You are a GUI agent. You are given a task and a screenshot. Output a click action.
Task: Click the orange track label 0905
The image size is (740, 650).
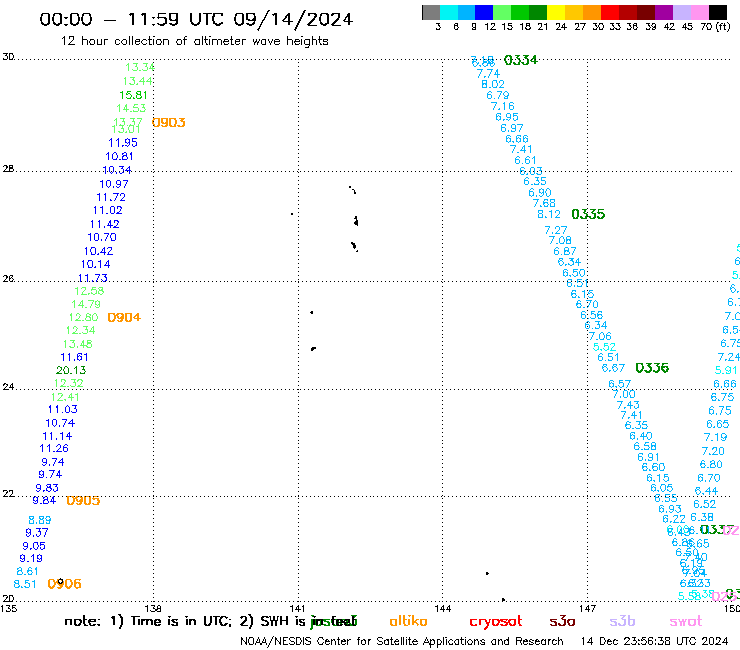(83, 501)
